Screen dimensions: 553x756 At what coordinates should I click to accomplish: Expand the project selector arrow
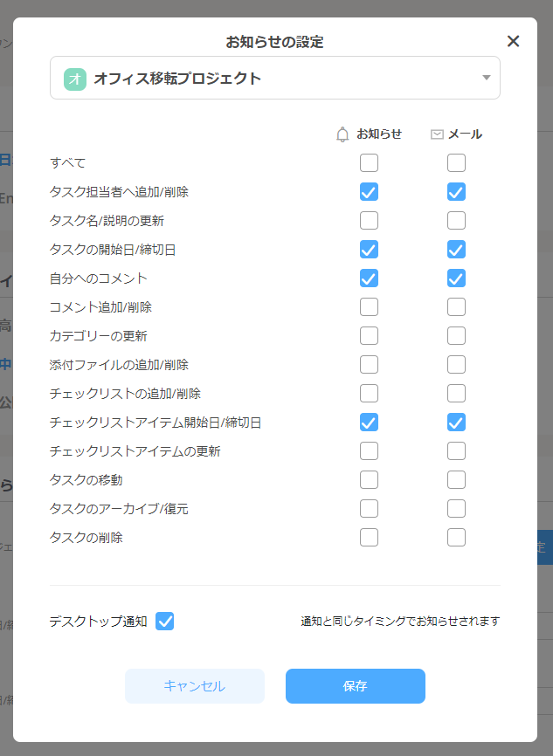pos(487,78)
